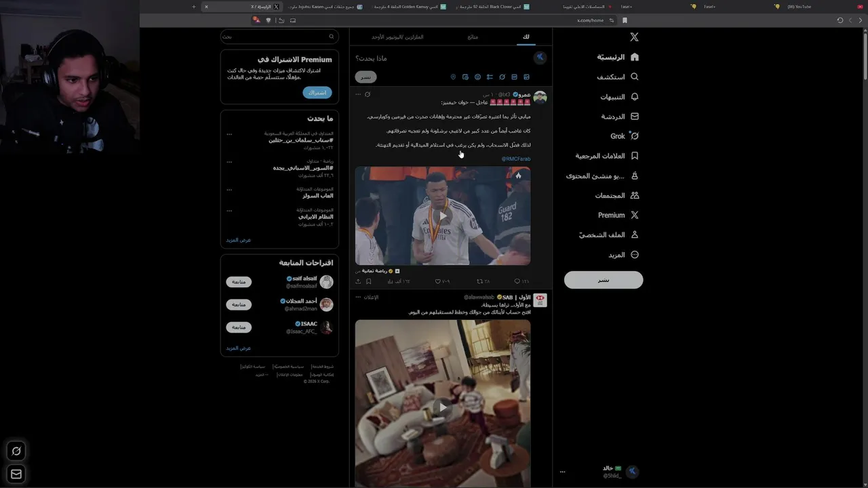View analytics of عمرو's post

click(400, 281)
